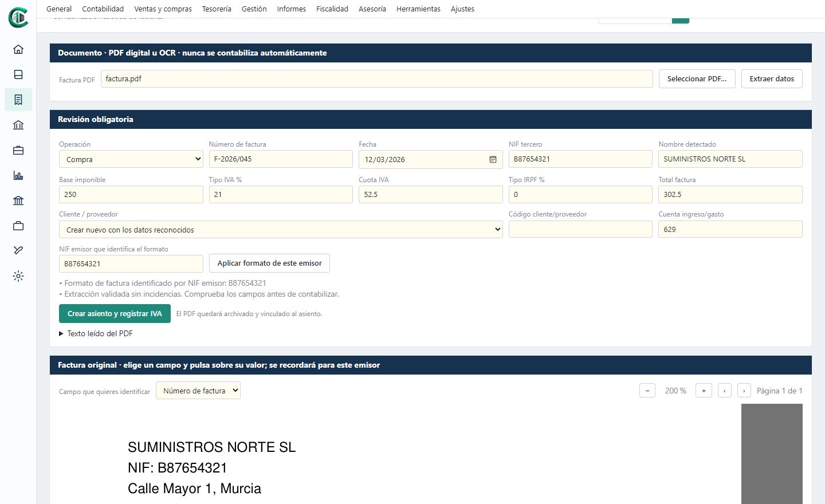825x504 pixels.
Task: Click the Total factura field
Action: 730,194
